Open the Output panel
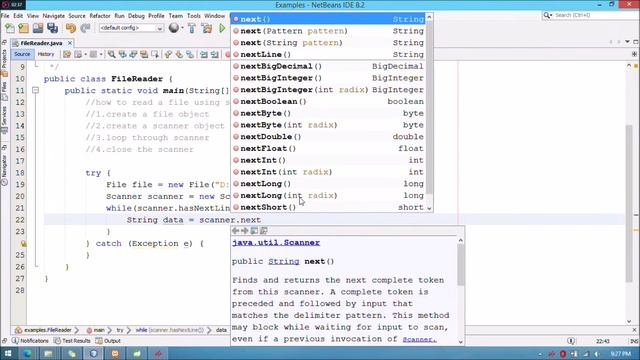The width and height of the screenshot is (640, 360). point(108,340)
